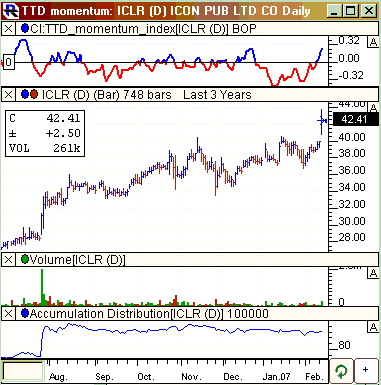Open the application icon menu in title bar
The height and width of the screenshot is (385, 381).
(x=10, y=11)
